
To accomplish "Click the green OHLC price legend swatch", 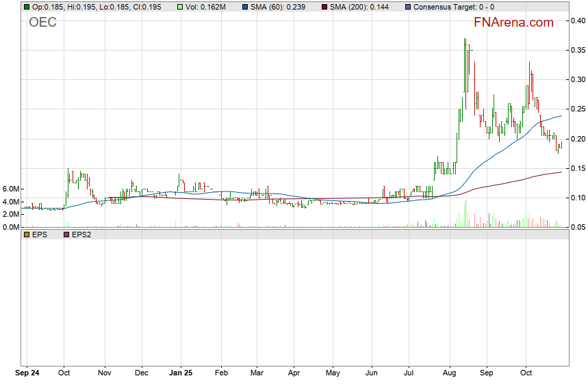I will (27, 7).
